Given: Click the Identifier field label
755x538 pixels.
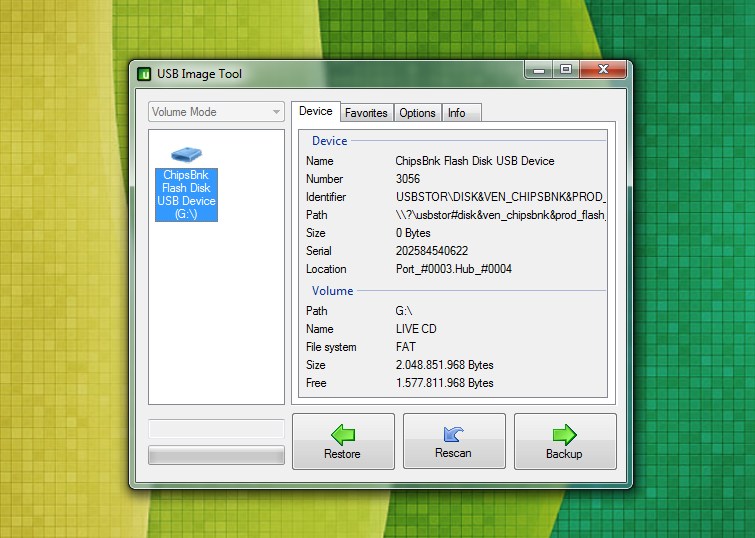Looking at the screenshot, I should coord(326,197).
